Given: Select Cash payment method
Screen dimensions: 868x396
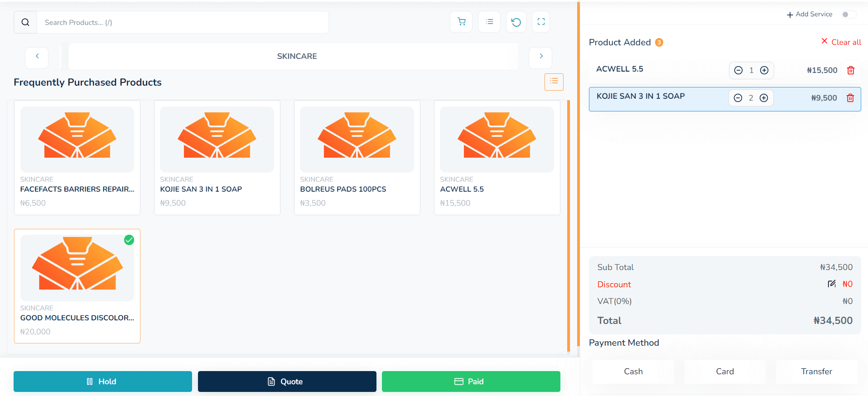Looking at the screenshot, I should coord(633,372).
